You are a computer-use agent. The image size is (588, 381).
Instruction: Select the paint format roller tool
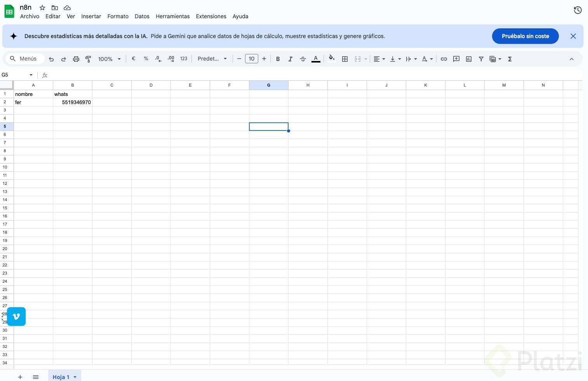point(89,59)
